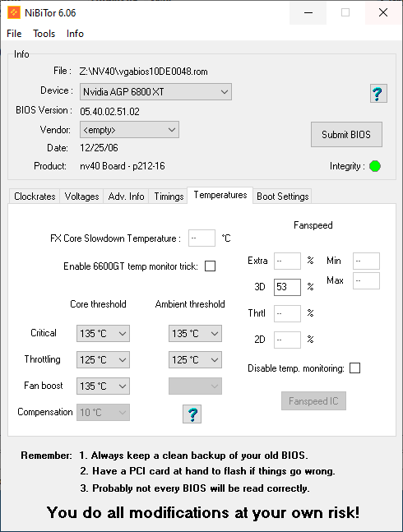Switch to the Clockrates tab
The height and width of the screenshot is (532, 403).
35,197
